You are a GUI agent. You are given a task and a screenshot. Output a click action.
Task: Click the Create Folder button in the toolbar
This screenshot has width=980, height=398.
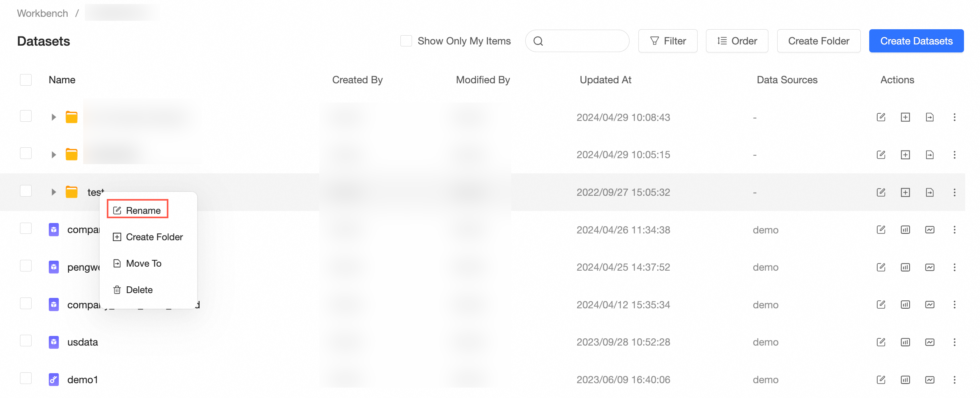pos(818,41)
